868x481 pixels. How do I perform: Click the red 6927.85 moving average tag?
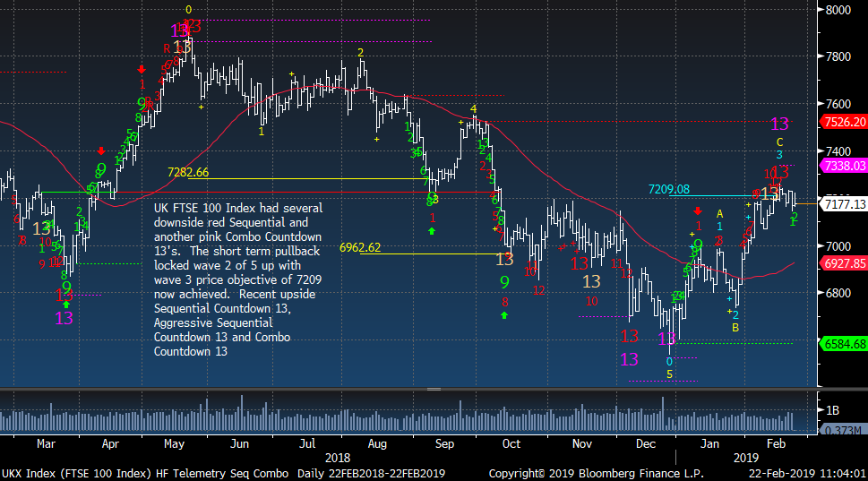[844, 263]
